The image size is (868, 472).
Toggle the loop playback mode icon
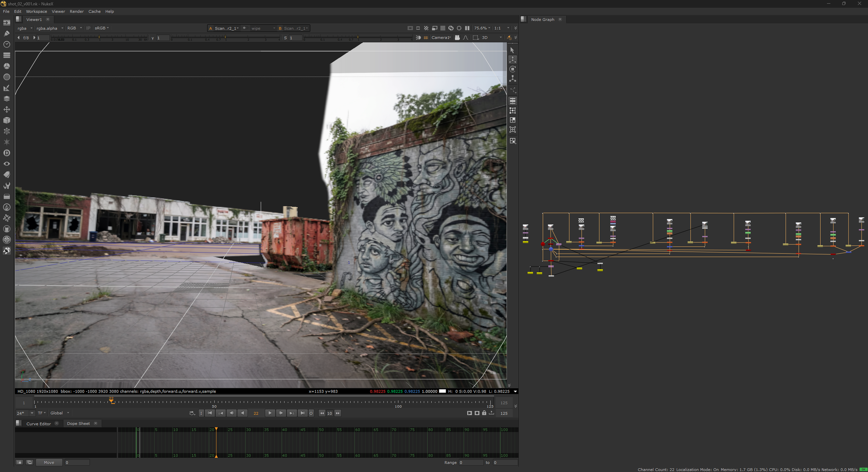192,413
